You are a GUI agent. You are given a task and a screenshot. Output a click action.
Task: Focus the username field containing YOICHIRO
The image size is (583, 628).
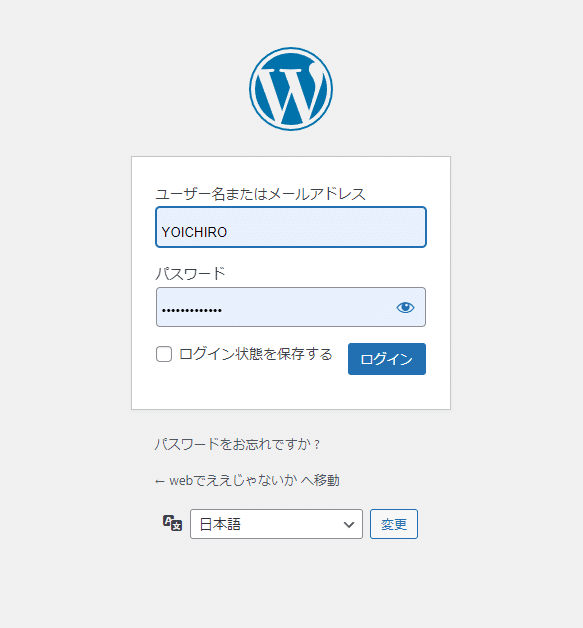coord(291,227)
